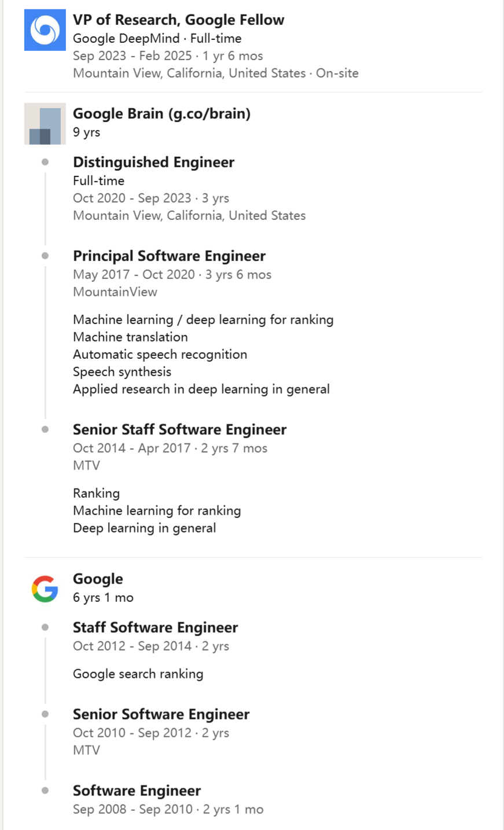The image size is (504, 830).
Task: Click the Google Brain company logo
Action: [45, 124]
